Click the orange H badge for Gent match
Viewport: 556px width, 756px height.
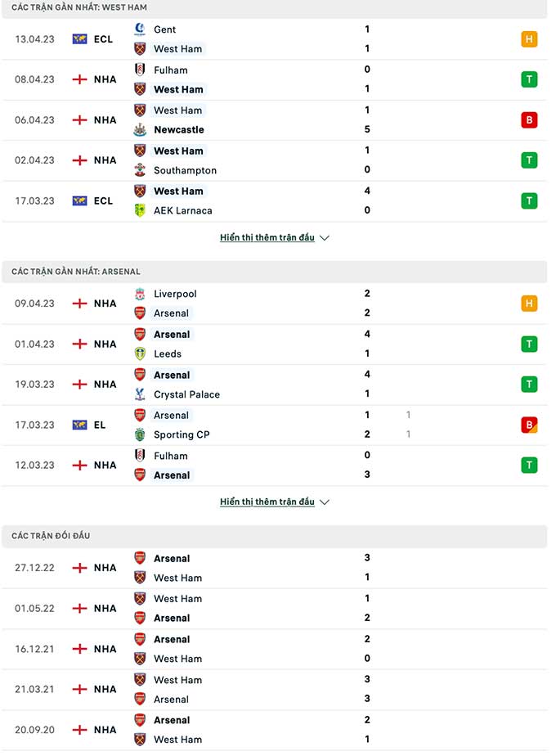click(529, 39)
